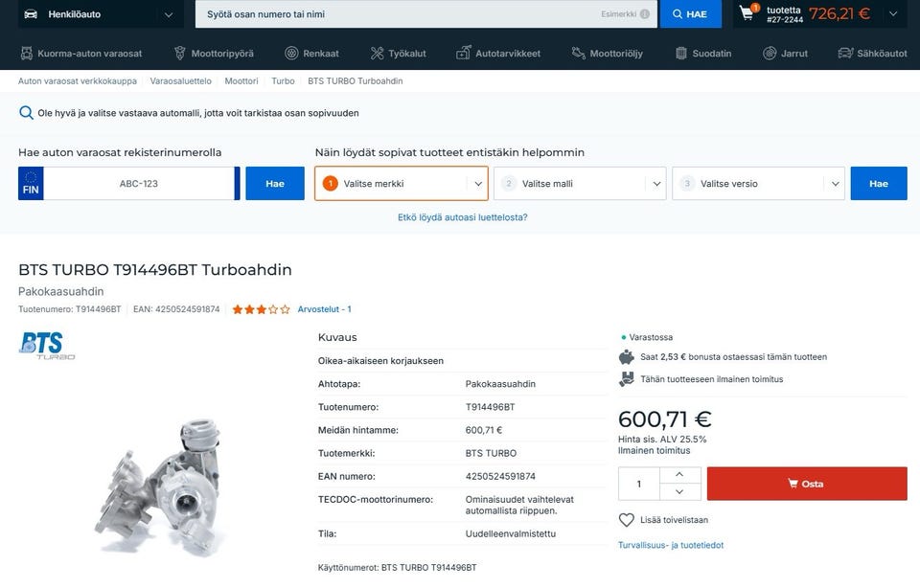Open Moottoriöljy category
Image resolution: width=920 pixels, height=588 pixels.
pos(608,54)
